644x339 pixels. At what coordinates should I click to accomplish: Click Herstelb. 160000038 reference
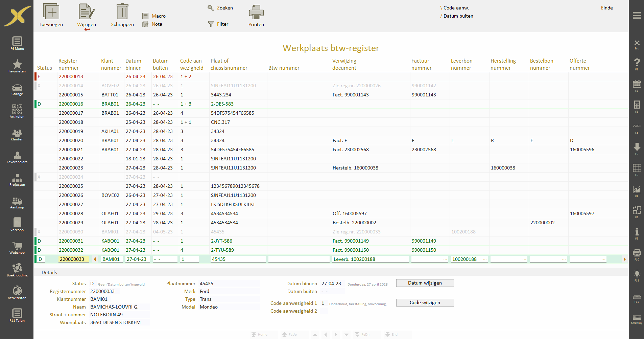355,168
